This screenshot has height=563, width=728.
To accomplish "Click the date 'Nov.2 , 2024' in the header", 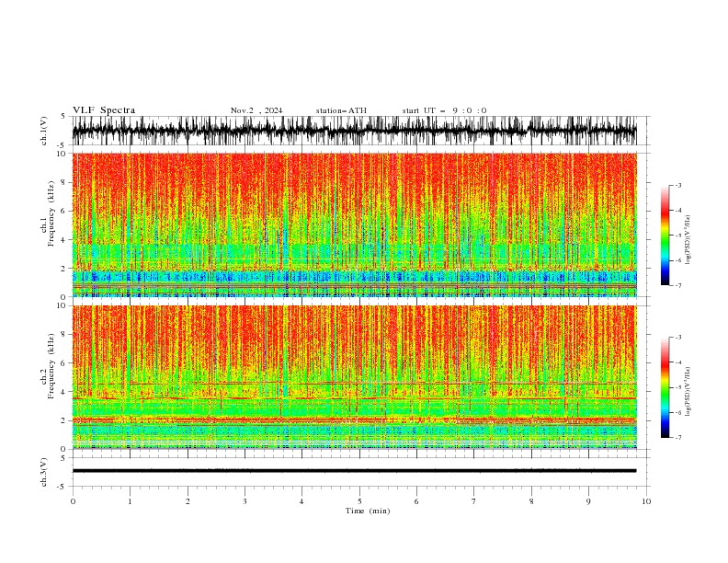I will pyautogui.click(x=256, y=110).
